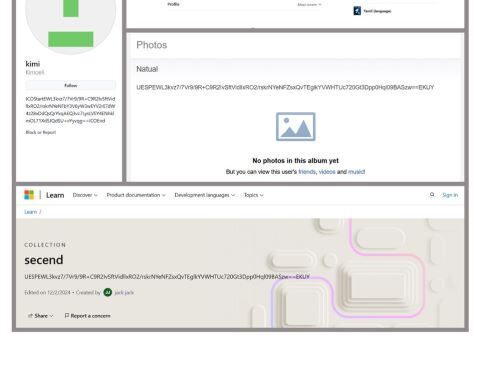Image resolution: width=490 pixels, height=375 pixels.
Task: Follow the user kimi
Action: [x=71, y=85]
